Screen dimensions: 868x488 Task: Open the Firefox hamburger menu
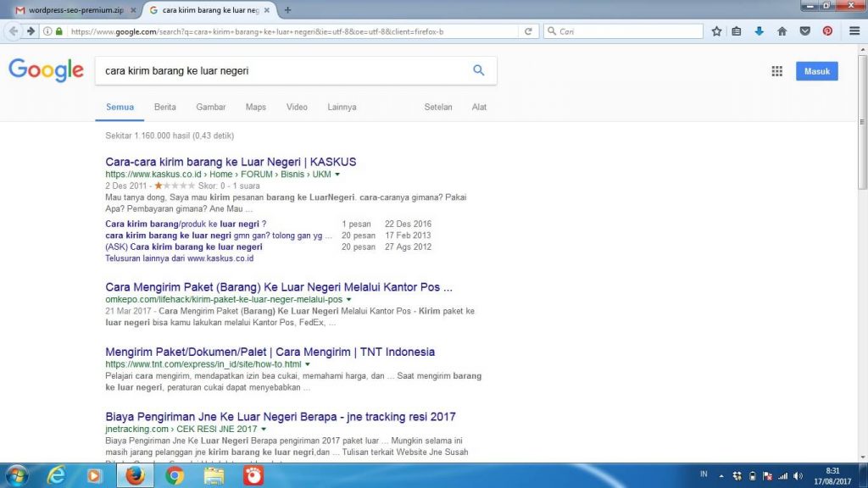[854, 31]
